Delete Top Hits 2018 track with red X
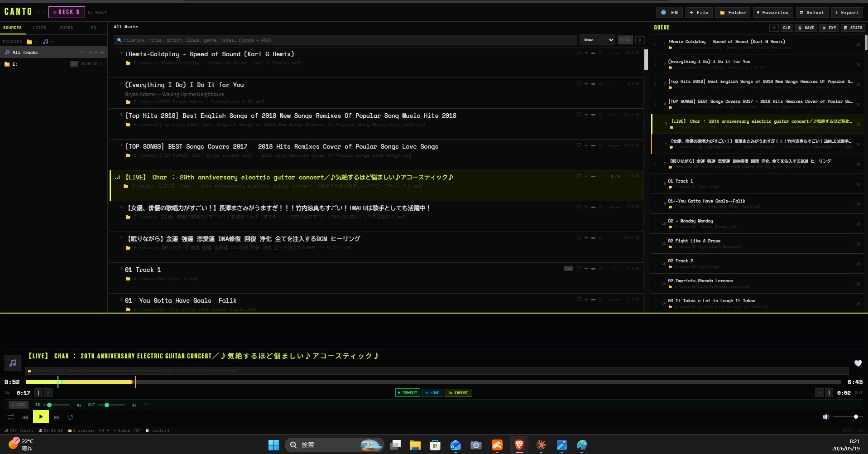Screen dimensions: 868x454 [x=600, y=115]
